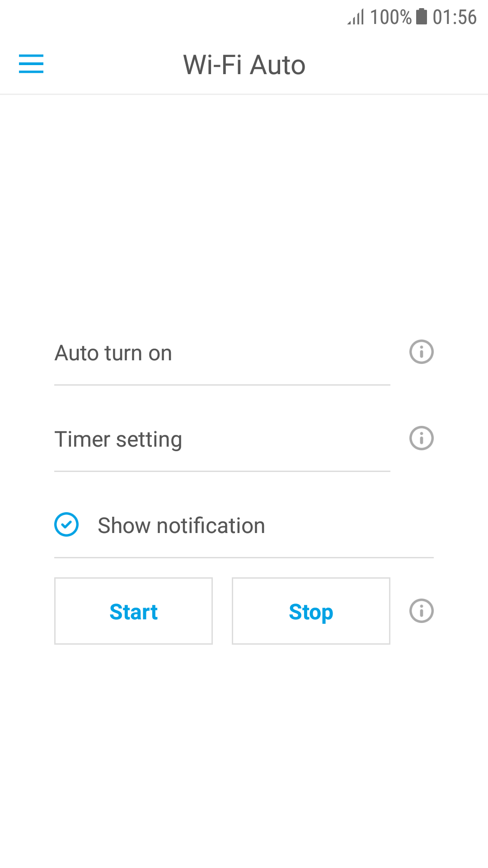Open the Auto turn on setting
This screenshot has width=488, height=868.
[113, 353]
